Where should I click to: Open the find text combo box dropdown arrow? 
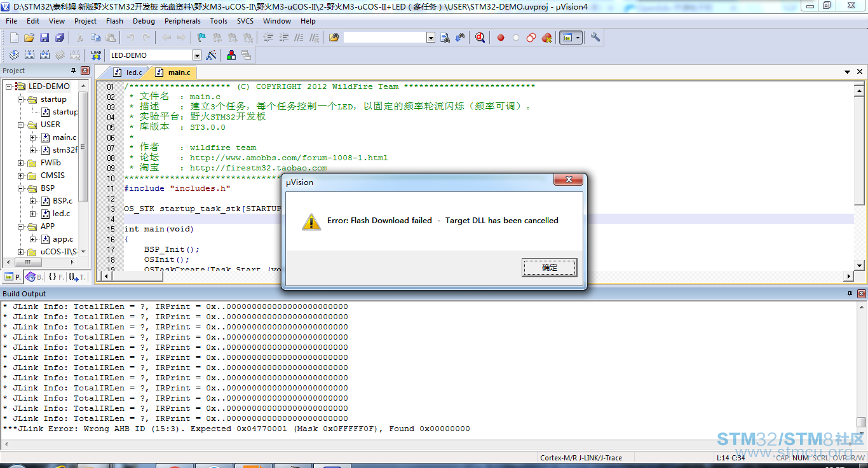coord(431,38)
